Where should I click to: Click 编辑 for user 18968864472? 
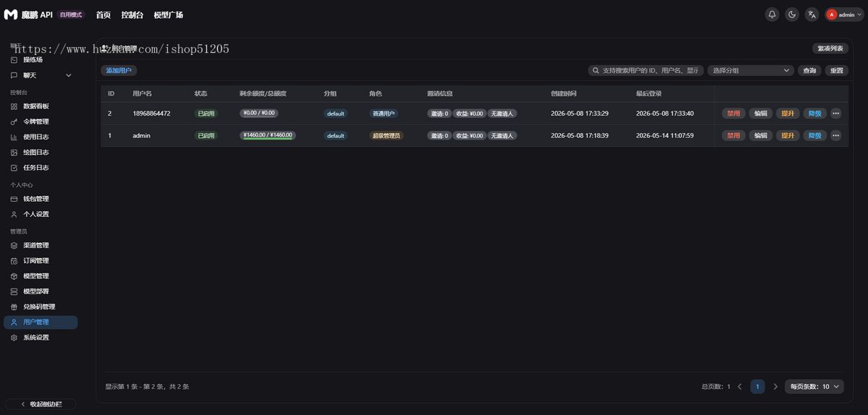coord(760,114)
